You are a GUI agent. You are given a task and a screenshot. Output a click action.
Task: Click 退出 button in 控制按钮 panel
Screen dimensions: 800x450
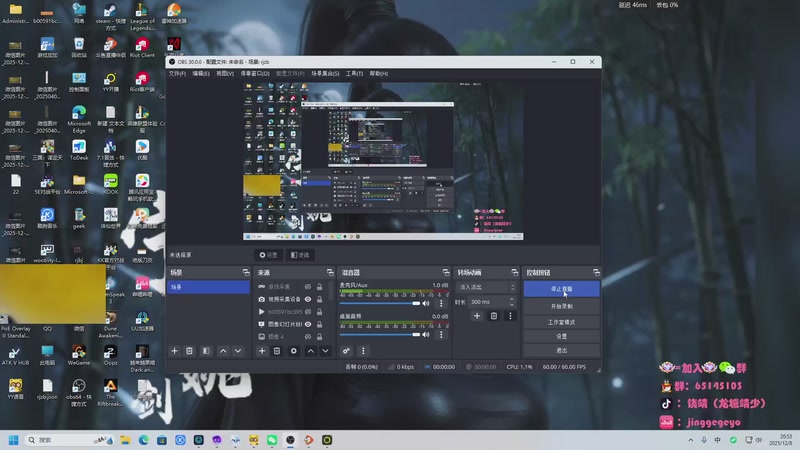(561, 351)
